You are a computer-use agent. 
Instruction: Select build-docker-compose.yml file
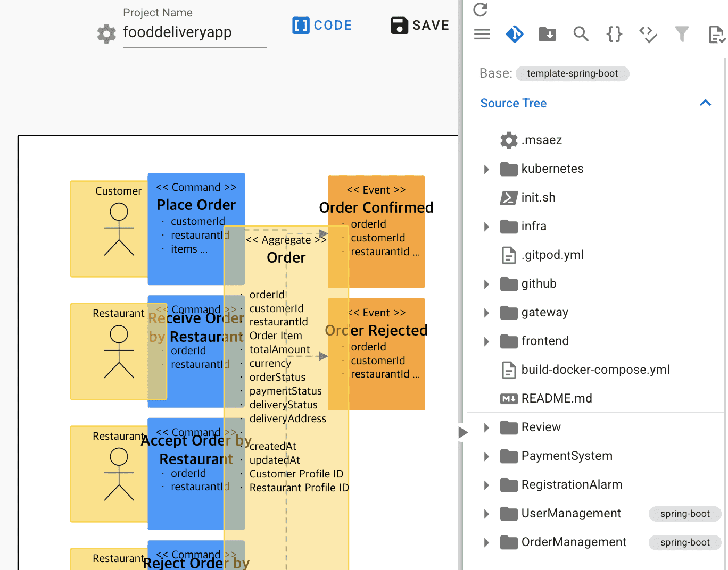tap(595, 370)
